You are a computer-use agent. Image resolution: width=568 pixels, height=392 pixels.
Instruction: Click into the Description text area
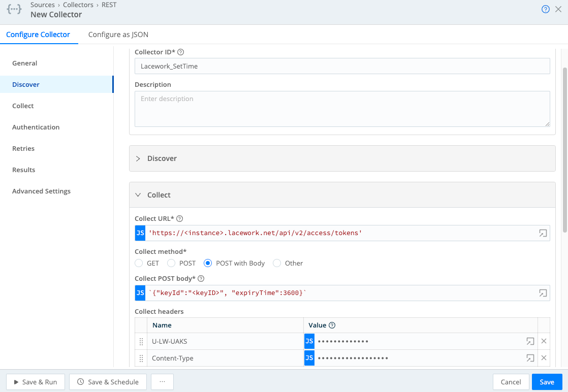pos(342,109)
